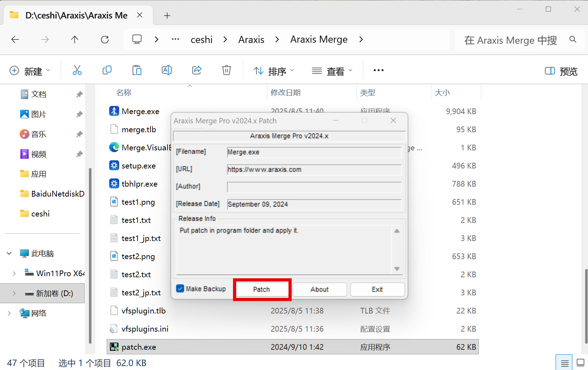
Task: Uncheck the Make Backup checkbox
Action: click(x=180, y=289)
